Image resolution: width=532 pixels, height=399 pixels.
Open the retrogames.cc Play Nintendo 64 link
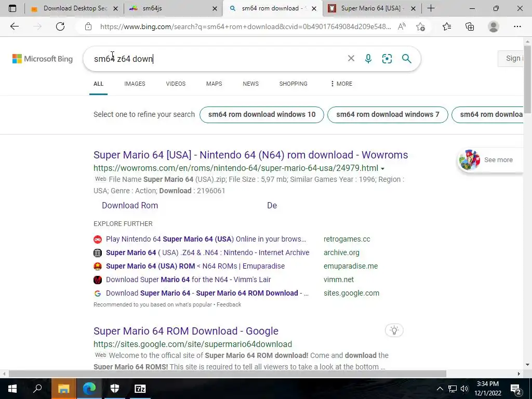coord(206,239)
